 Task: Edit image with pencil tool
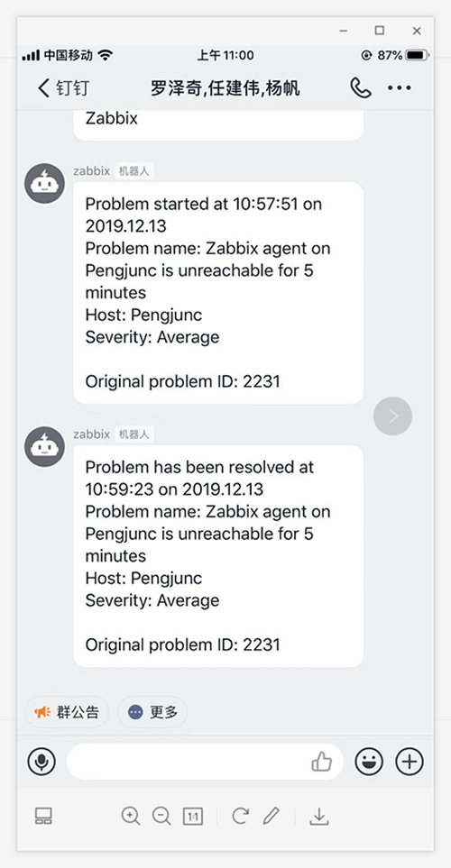tap(271, 816)
